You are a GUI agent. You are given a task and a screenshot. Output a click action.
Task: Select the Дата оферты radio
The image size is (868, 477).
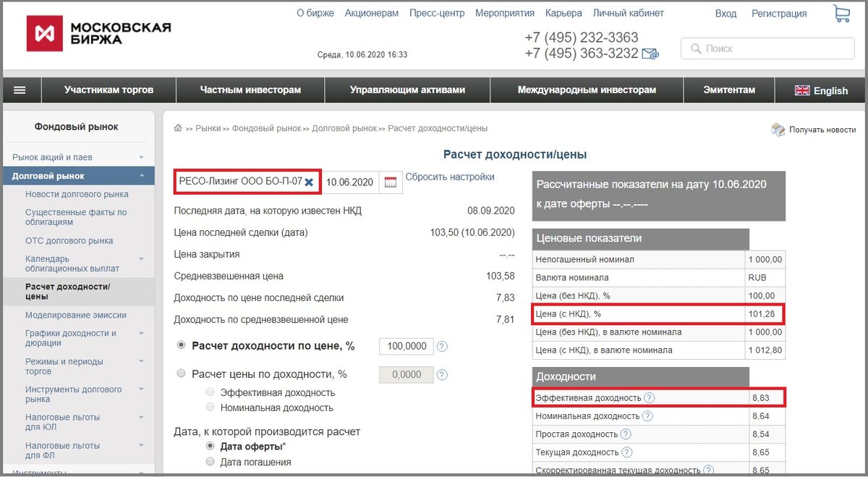click(x=210, y=447)
